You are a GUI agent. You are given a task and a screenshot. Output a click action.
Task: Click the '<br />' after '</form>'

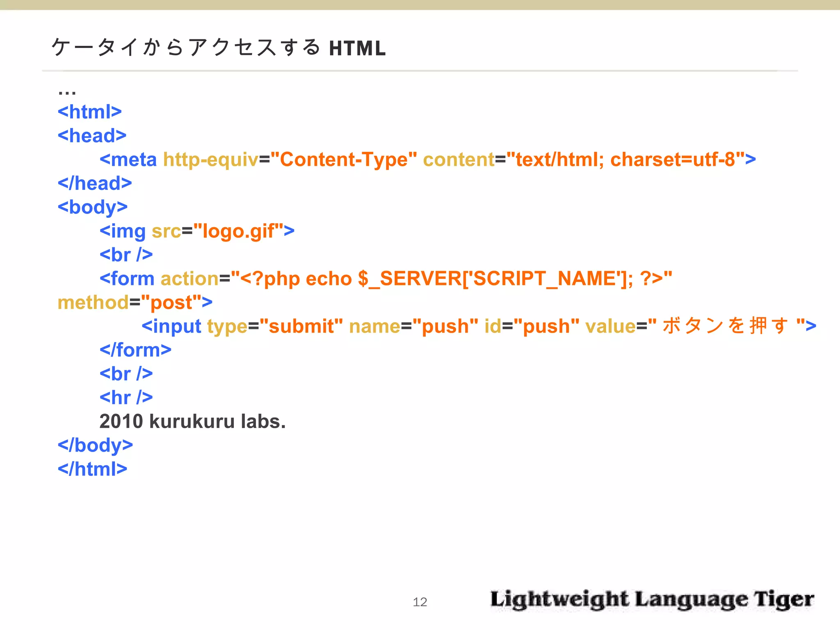126,374
